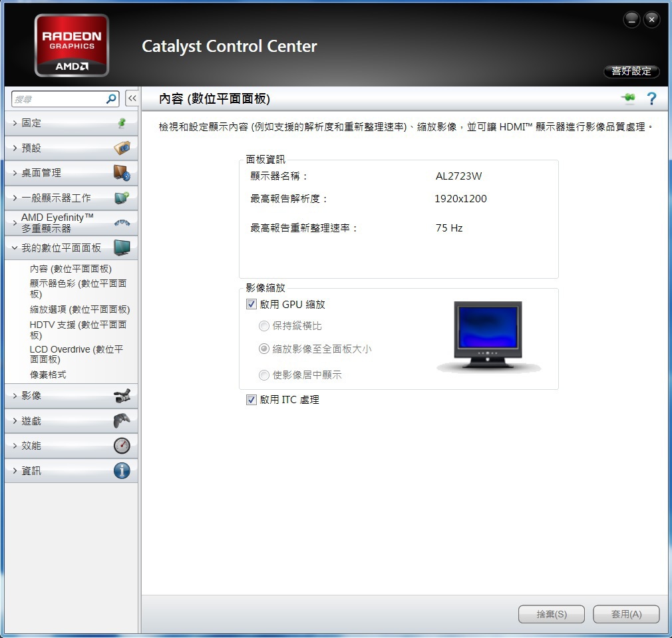This screenshot has height=638, width=672.
Task: Click the search magnifier icon
Action: tap(111, 99)
